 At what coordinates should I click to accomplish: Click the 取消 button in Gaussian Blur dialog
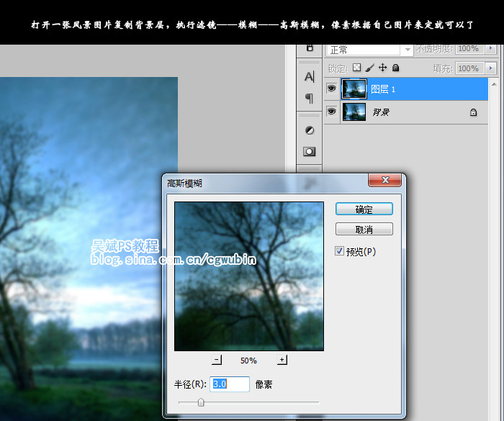pyautogui.click(x=364, y=229)
